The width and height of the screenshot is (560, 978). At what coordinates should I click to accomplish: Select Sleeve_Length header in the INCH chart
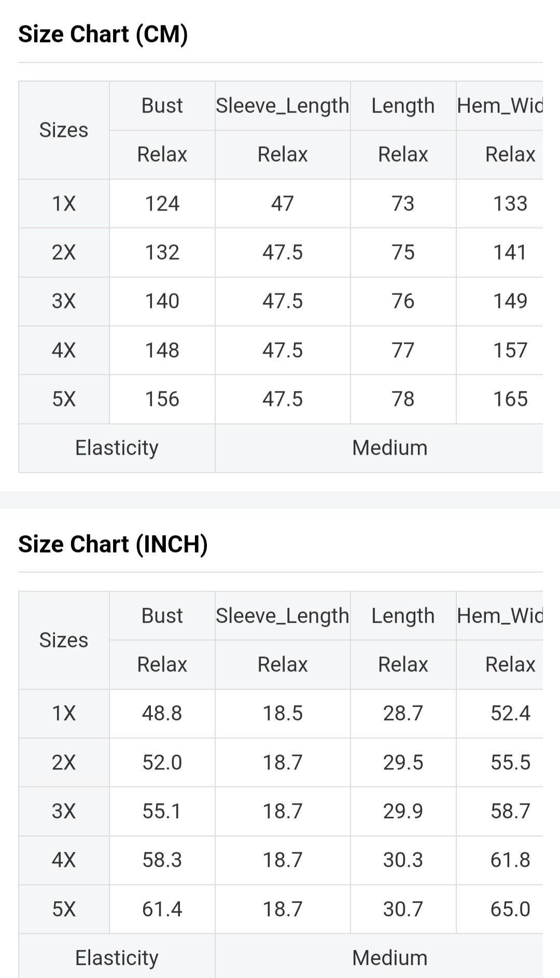283,616
